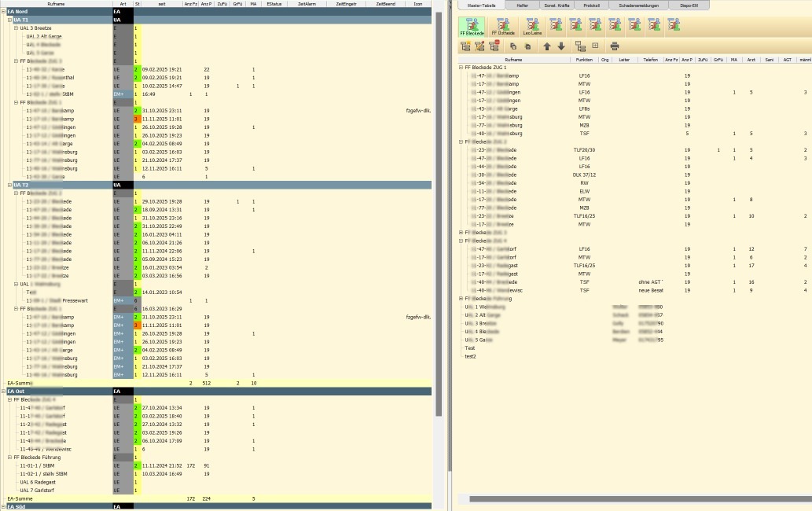The image size is (812, 511).
Task: Move entry up with the up arrow
Action: point(547,46)
